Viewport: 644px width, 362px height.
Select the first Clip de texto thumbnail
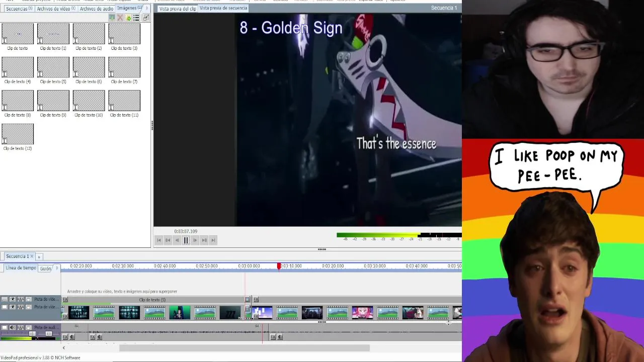point(18,34)
